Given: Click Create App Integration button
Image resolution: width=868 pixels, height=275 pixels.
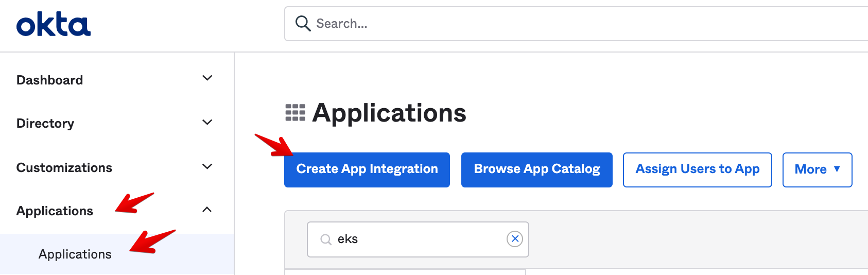Looking at the screenshot, I should [367, 169].
